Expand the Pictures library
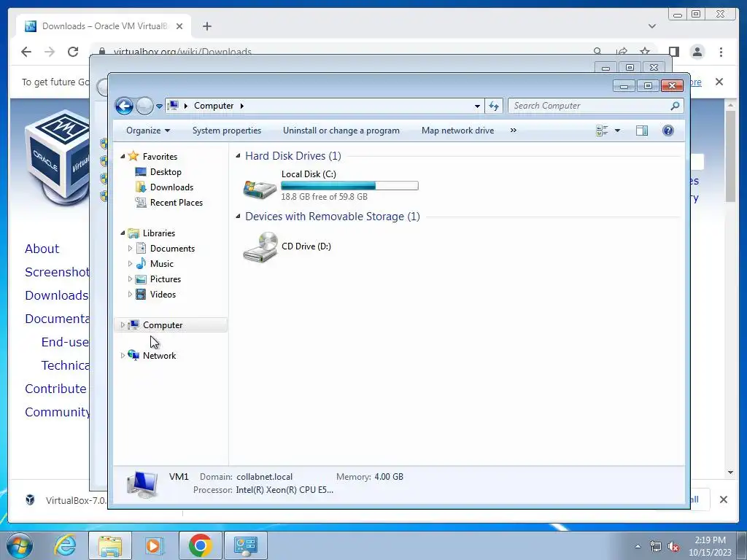 tap(130, 279)
